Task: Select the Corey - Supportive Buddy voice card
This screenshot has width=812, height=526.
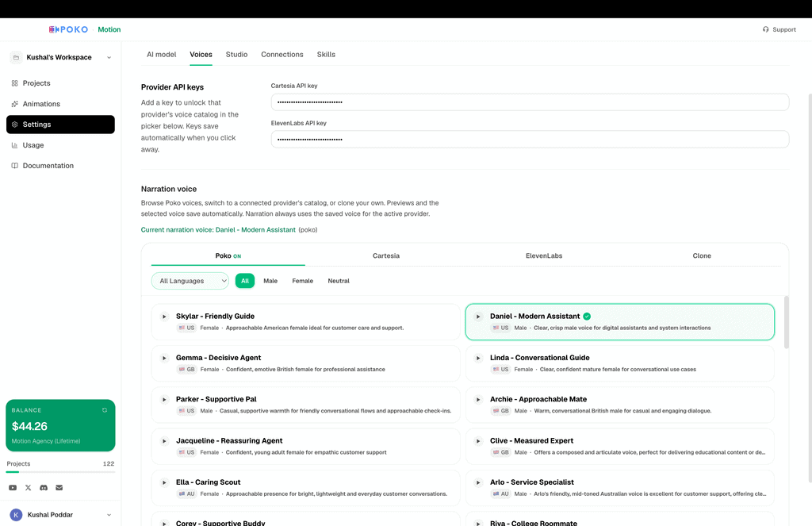Action: pos(305,520)
